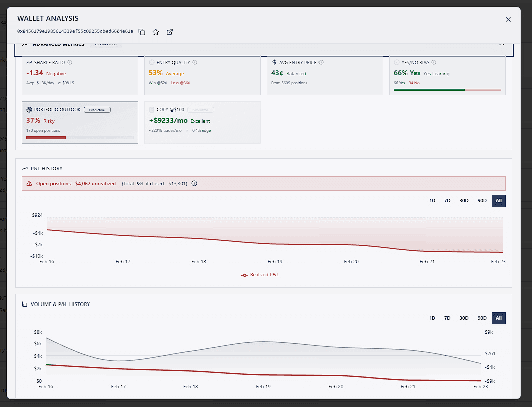Switch P&L History to 1D range
The image size is (532, 407).
point(432,200)
